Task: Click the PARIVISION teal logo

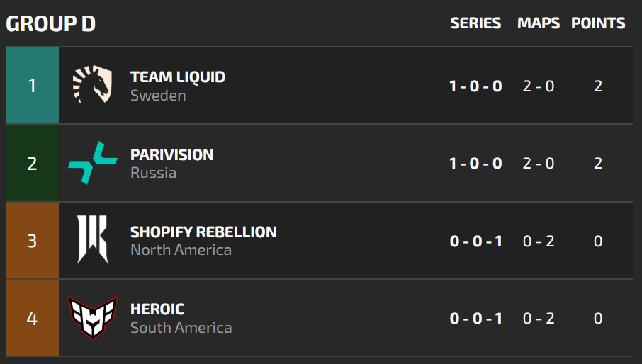Action: click(x=92, y=164)
